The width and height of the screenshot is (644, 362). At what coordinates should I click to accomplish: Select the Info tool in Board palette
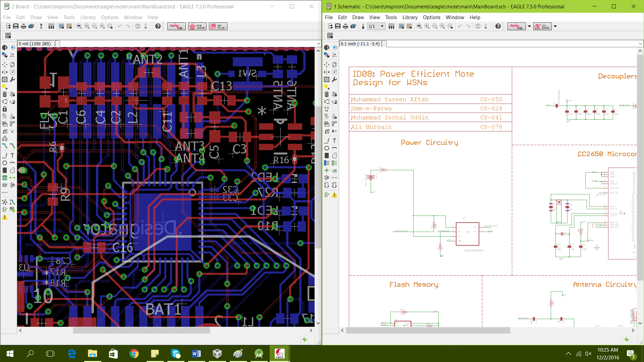tap(5, 48)
